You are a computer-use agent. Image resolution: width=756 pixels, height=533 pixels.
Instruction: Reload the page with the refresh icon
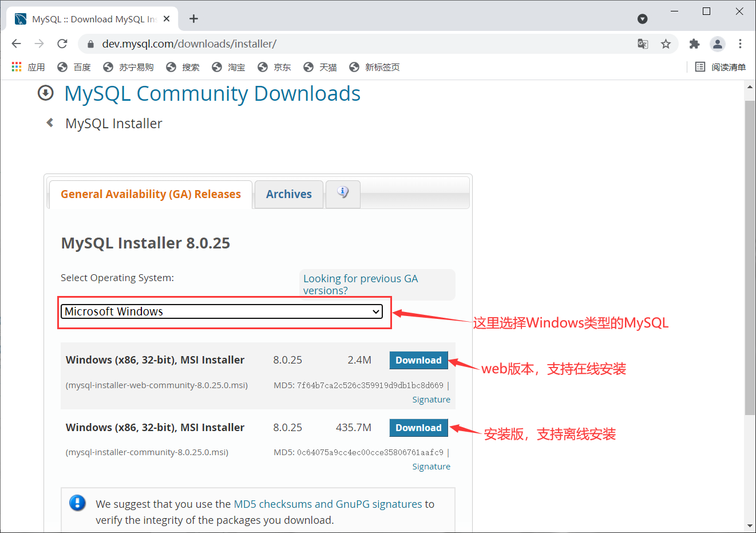coord(62,44)
